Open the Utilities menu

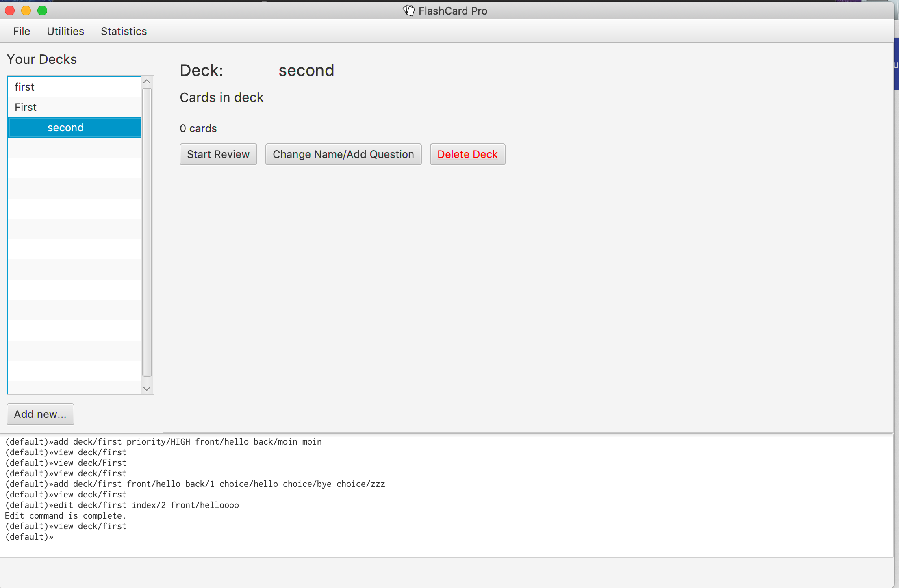tap(65, 31)
